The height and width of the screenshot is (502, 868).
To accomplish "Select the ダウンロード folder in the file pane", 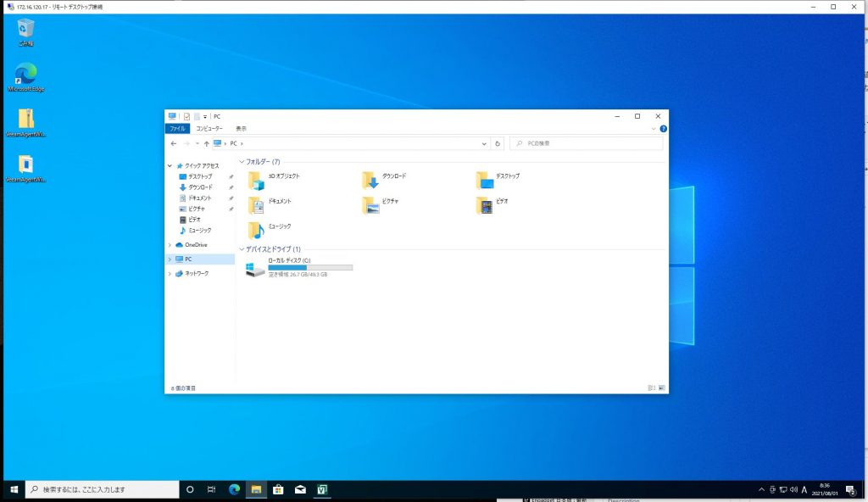I will point(384,181).
